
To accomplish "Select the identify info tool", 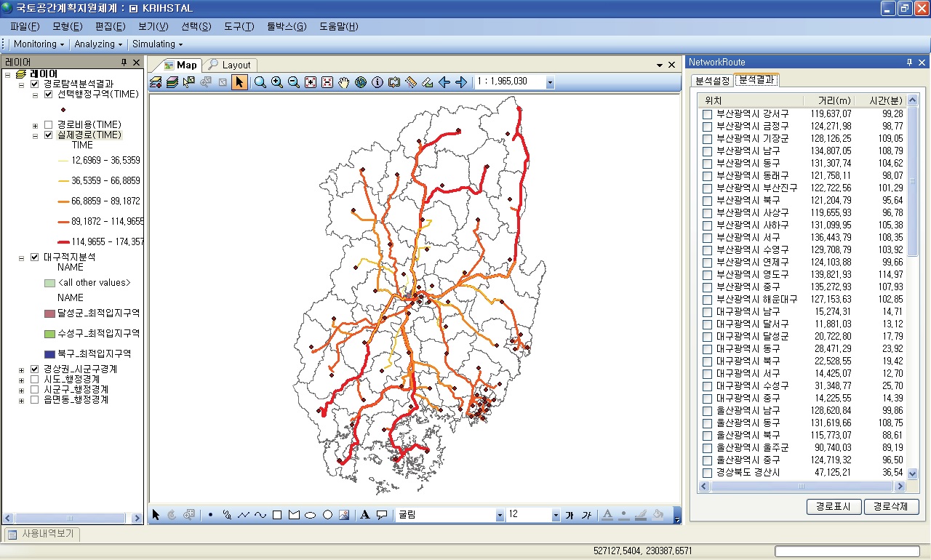I will (x=377, y=82).
